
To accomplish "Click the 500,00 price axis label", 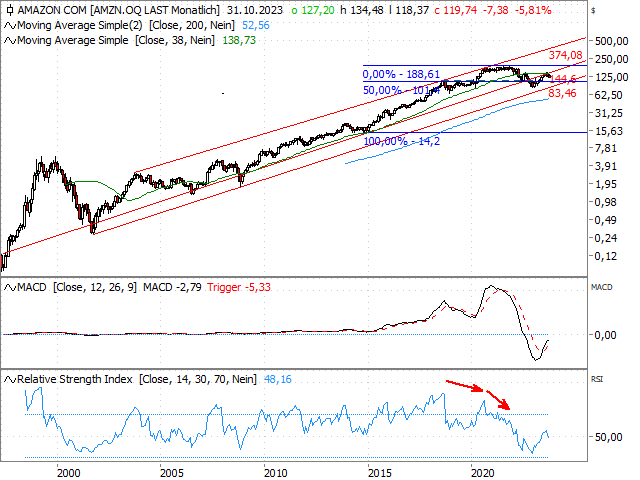I will pyautogui.click(x=611, y=41).
